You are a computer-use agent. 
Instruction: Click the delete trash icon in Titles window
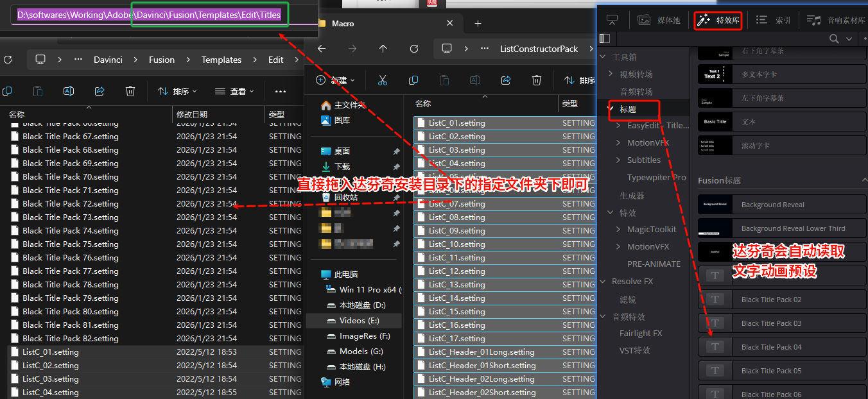pos(130,91)
